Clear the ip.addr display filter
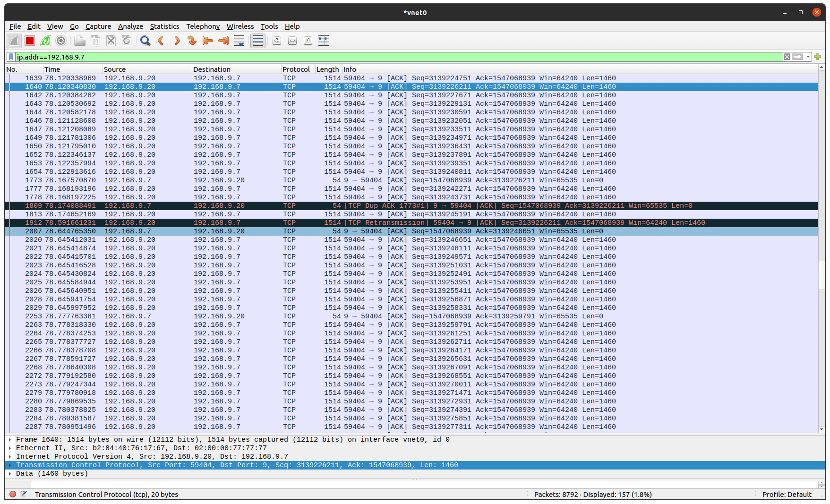Viewport: 830px width, 504px height. click(x=787, y=57)
